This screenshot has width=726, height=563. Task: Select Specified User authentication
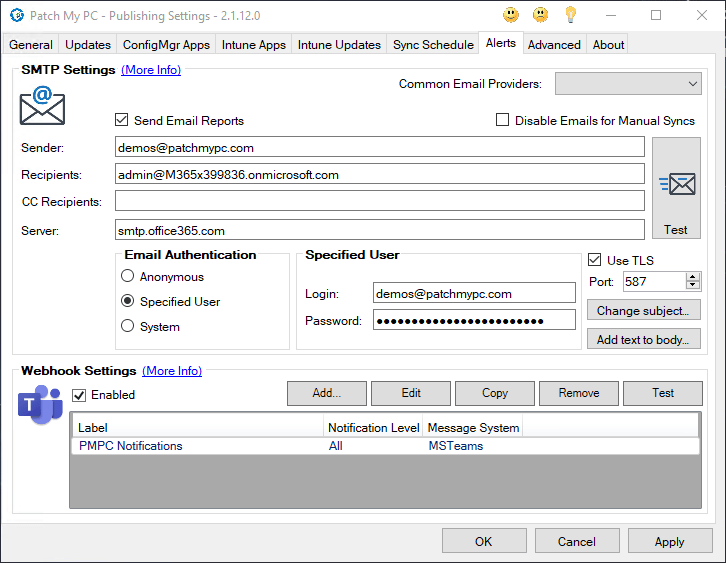click(x=127, y=301)
